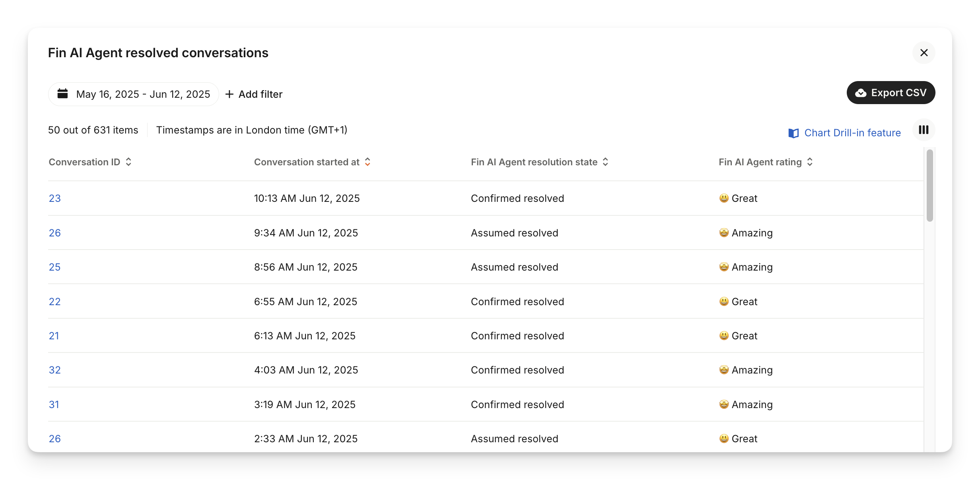Open the May 16 - Jun 12 date range picker
980x480 pixels.
[143, 94]
